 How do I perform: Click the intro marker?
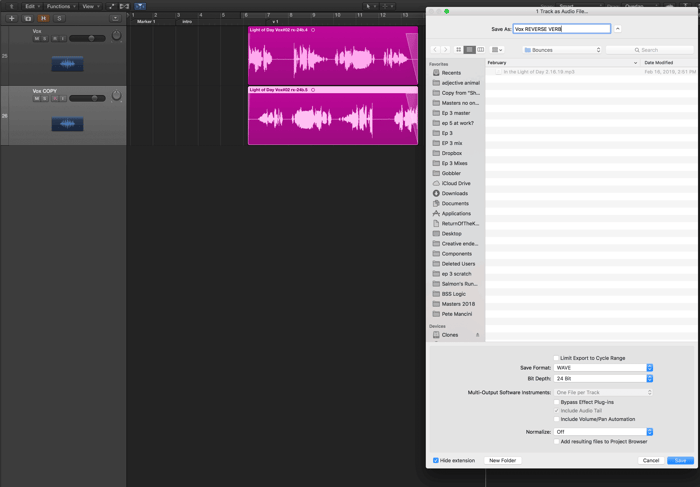[x=187, y=21]
